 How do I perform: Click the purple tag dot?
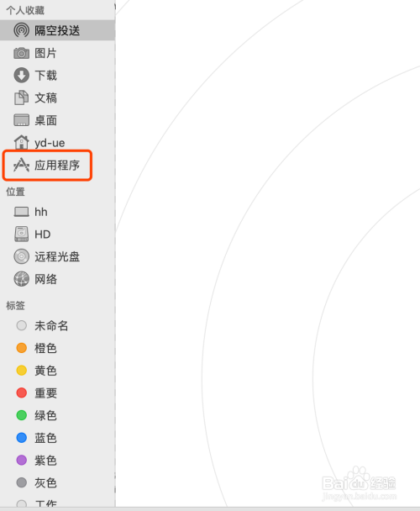click(x=22, y=461)
